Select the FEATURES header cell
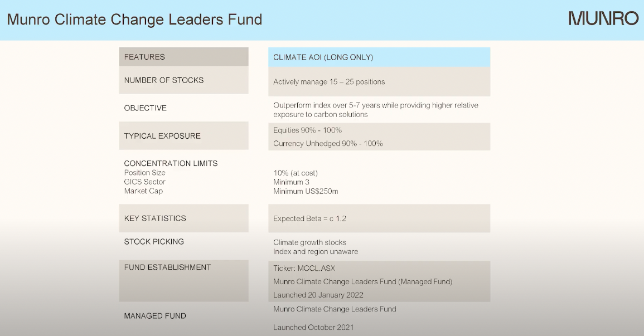Viewport: 644px width, 336px height. click(144, 57)
